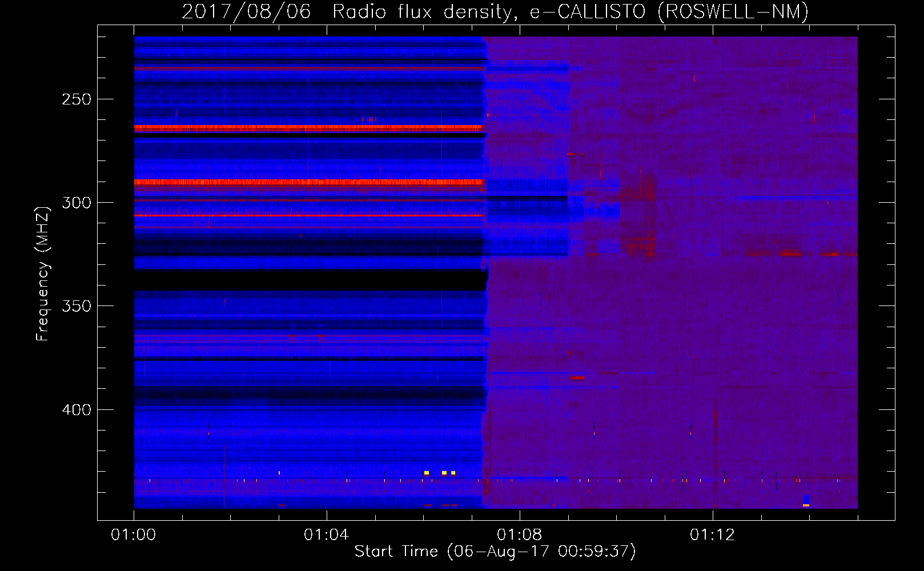Click the plot title mentioning e-CALLISTO (ROSWELL-NM)
Image resolution: width=924 pixels, height=571 pixels.
[495, 12]
